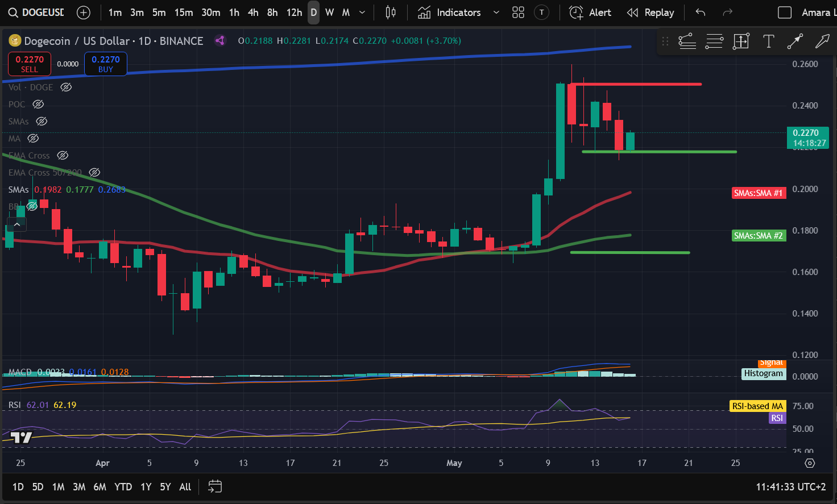Click the SMAs:SMA #1 price label
The height and width of the screenshot is (504, 837).
tap(759, 193)
